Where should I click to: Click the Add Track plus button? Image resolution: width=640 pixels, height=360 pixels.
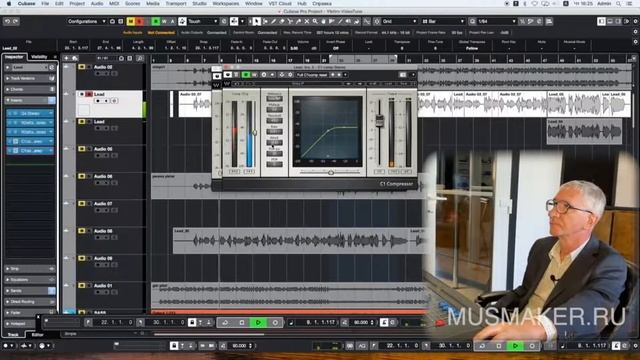(x=67, y=58)
